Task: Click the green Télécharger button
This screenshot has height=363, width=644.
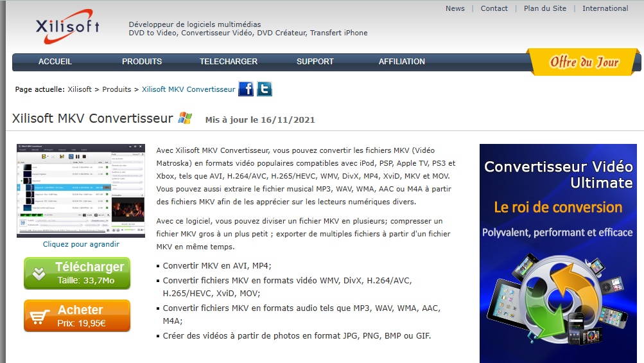Action: (x=77, y=274)
